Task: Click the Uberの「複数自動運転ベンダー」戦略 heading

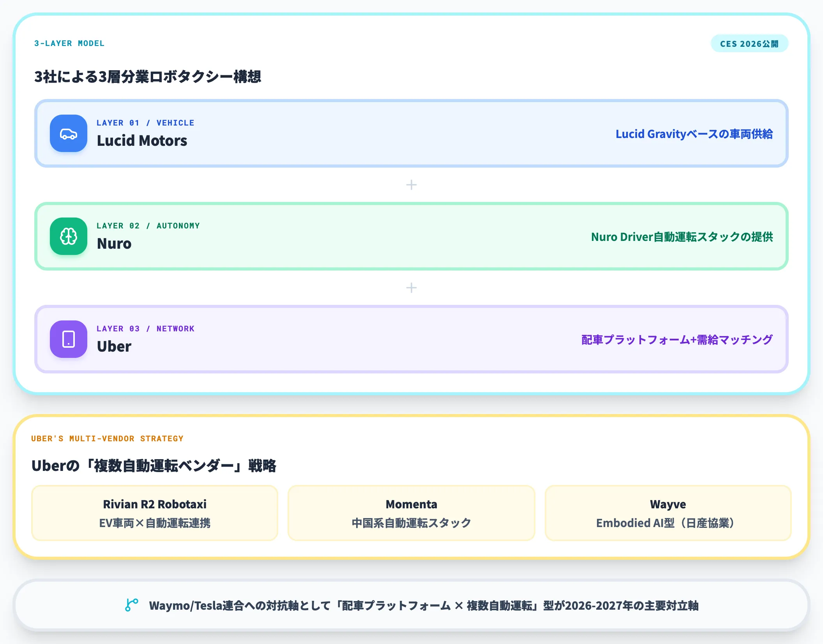Action: point(154,466)
